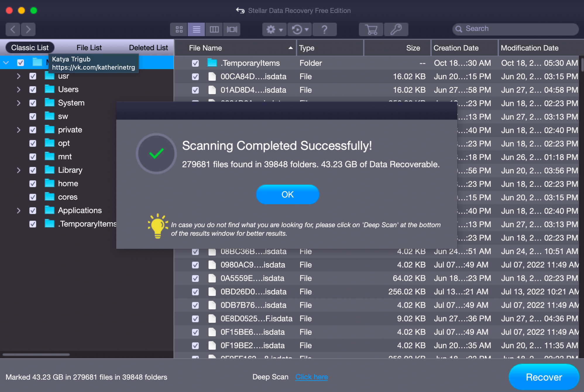584x392 pixels.
Task: Start Deep Scan via Click here link
Action: (x=311, y=377)
